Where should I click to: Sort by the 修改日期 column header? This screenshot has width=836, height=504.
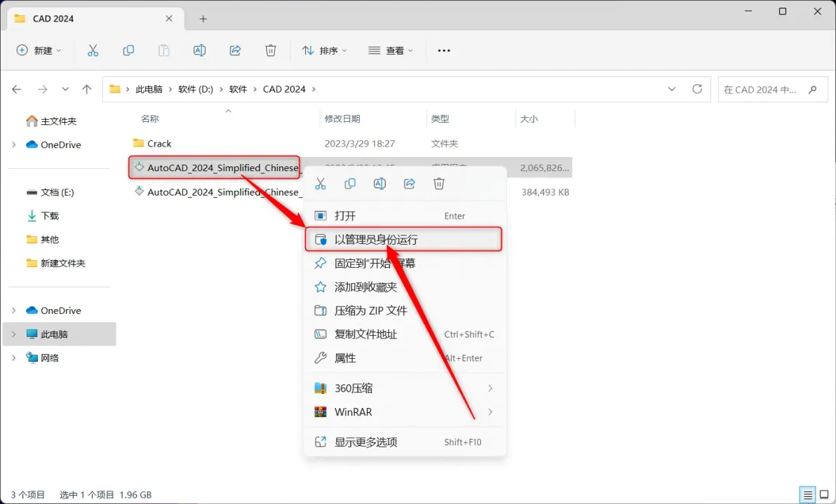342,118
